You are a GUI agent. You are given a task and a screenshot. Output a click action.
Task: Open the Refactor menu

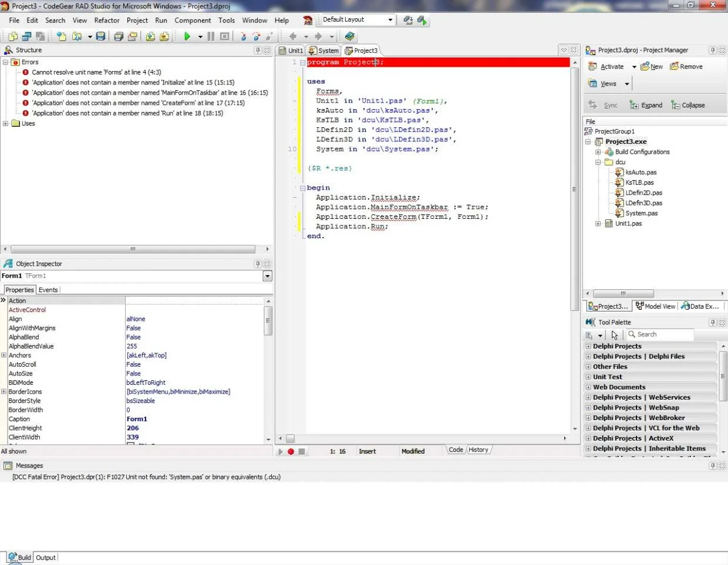coord(107,21)
